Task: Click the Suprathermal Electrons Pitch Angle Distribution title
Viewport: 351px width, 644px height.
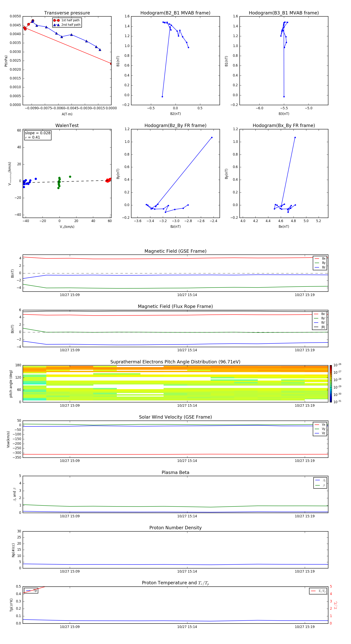Action: pos(175,362)
